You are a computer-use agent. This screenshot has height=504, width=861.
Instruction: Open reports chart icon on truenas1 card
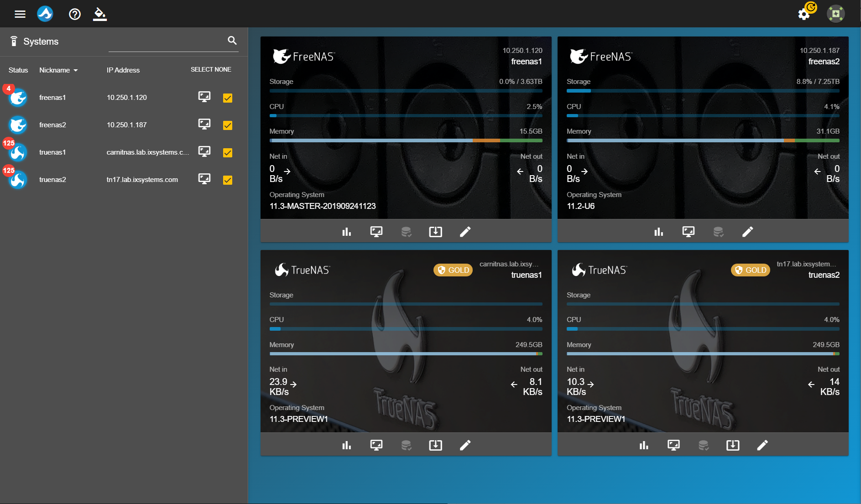(347, 445)
